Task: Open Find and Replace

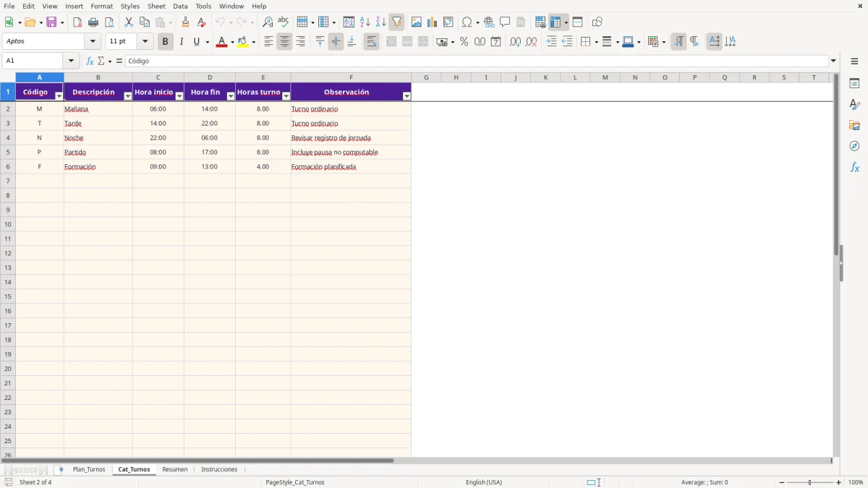Action: [268, 22]
